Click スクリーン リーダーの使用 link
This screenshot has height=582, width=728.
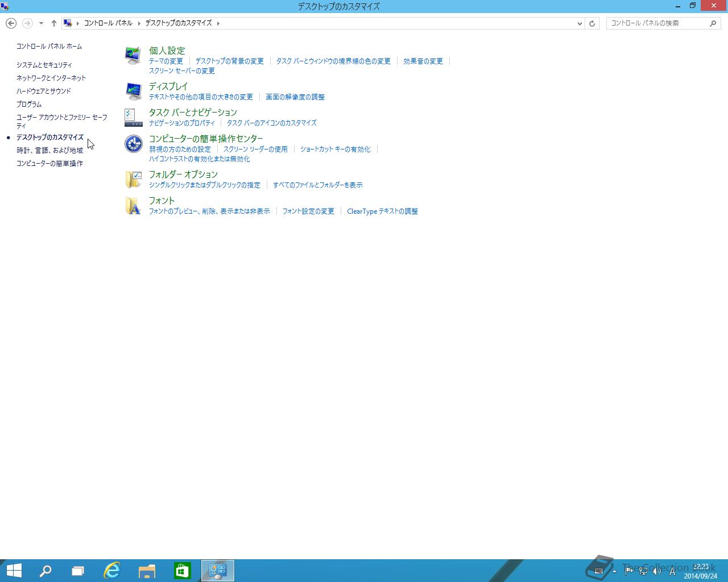click(255, 149)
